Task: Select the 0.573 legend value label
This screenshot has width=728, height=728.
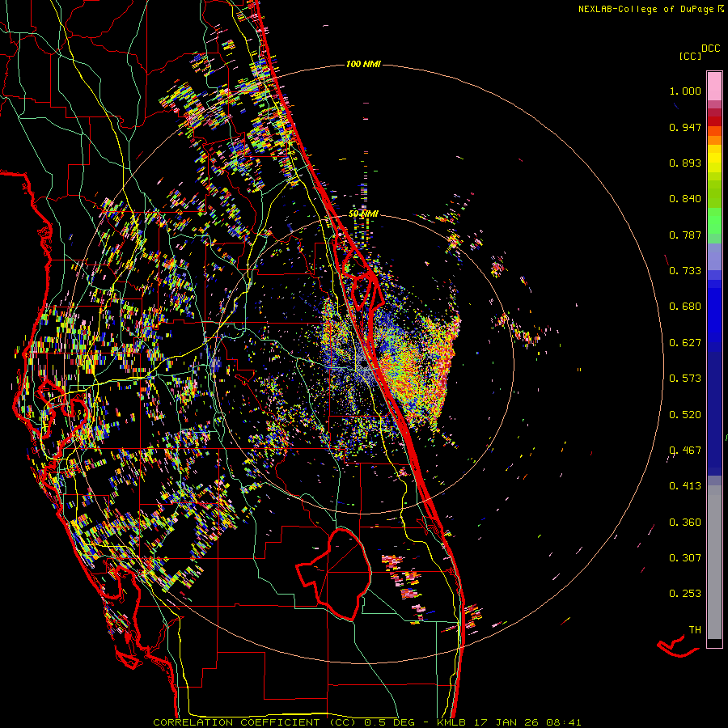Action: pos(684,379)
